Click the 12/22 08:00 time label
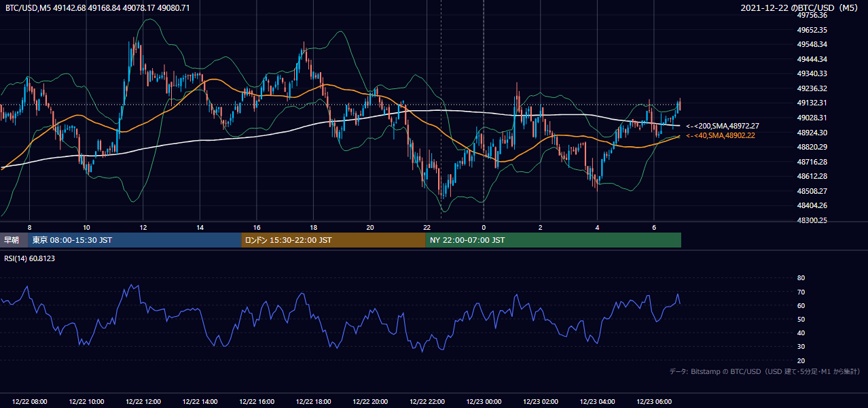Viewport: 868px width, 408px height. tap(29, 402)
